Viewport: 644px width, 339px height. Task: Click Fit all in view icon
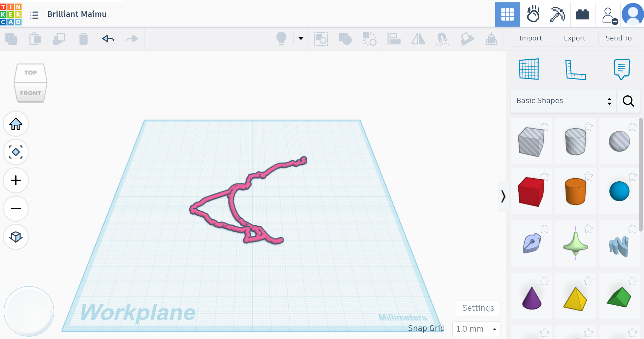(16, 152)
